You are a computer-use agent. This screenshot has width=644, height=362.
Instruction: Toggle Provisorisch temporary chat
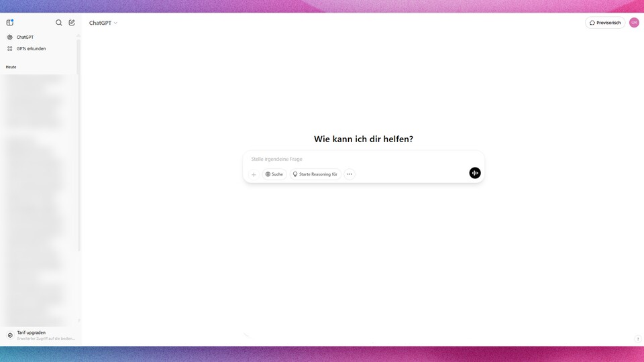pyautogui.click(x=605, y=23)
